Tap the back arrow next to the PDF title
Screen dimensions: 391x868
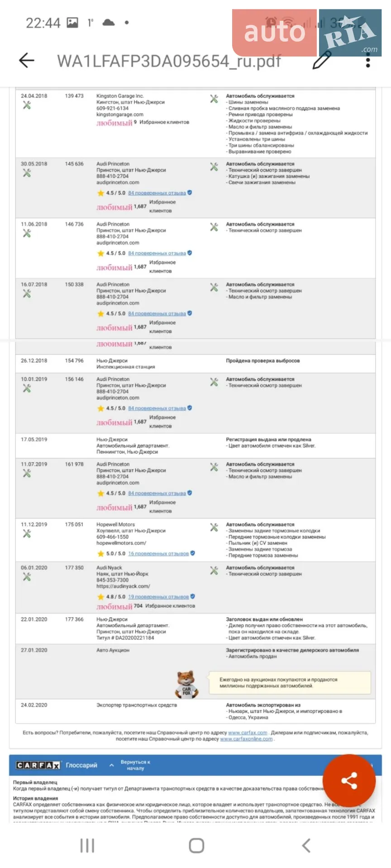tap(27, 60)
